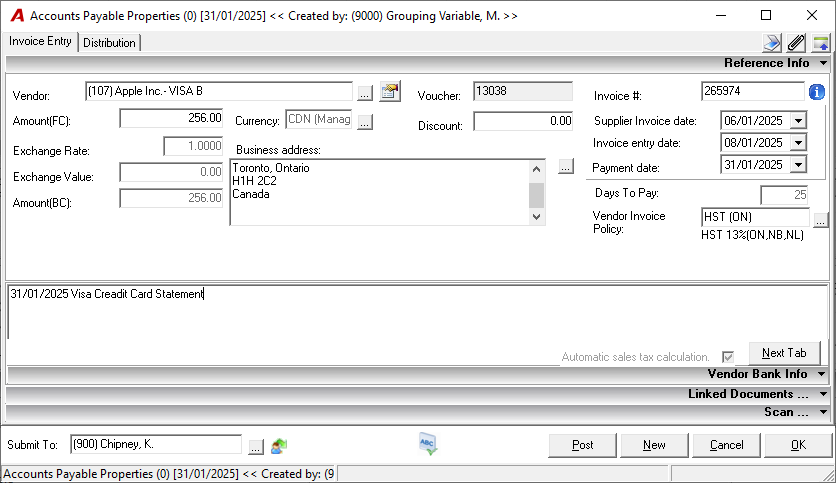
Task: Click the blue info icon next to Invoice #
Action: click(816, 92)
